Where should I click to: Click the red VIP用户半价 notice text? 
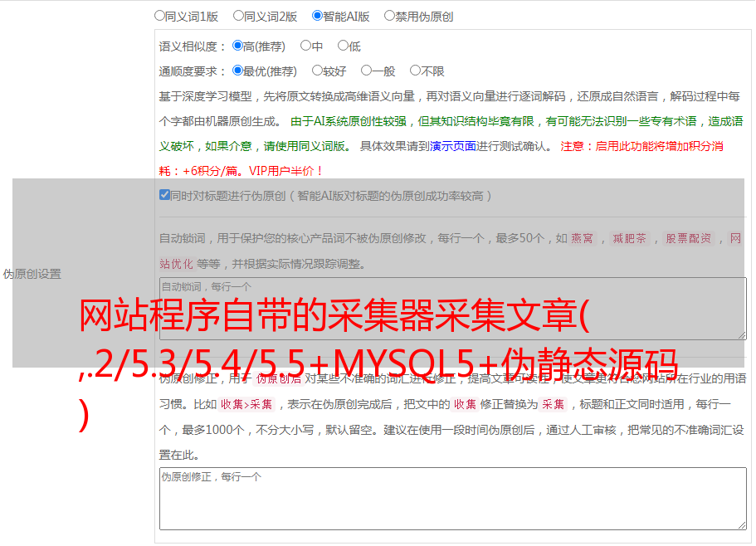point(285,171)
